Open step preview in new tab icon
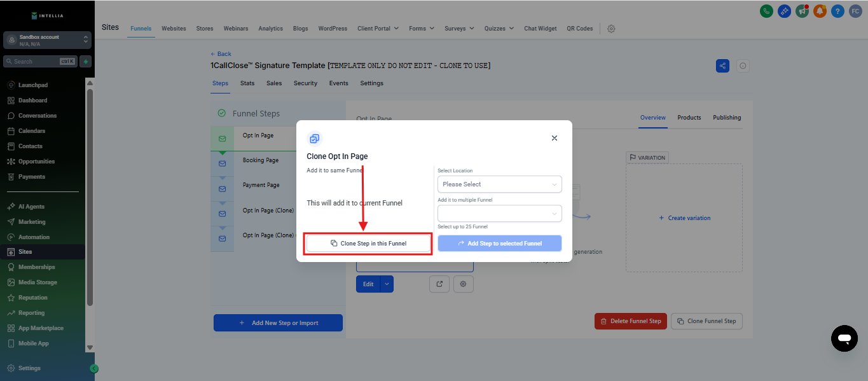 [x=439, y=284]
